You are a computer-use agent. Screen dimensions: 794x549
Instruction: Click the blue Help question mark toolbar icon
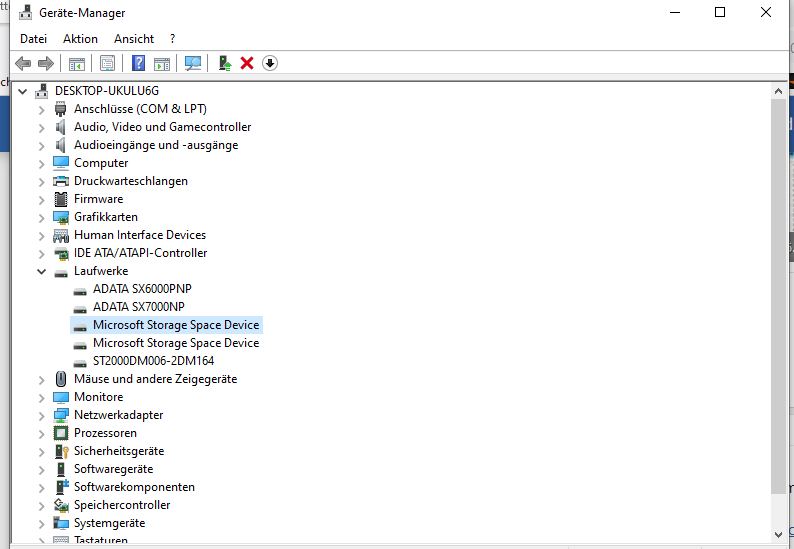coord(138,63)
